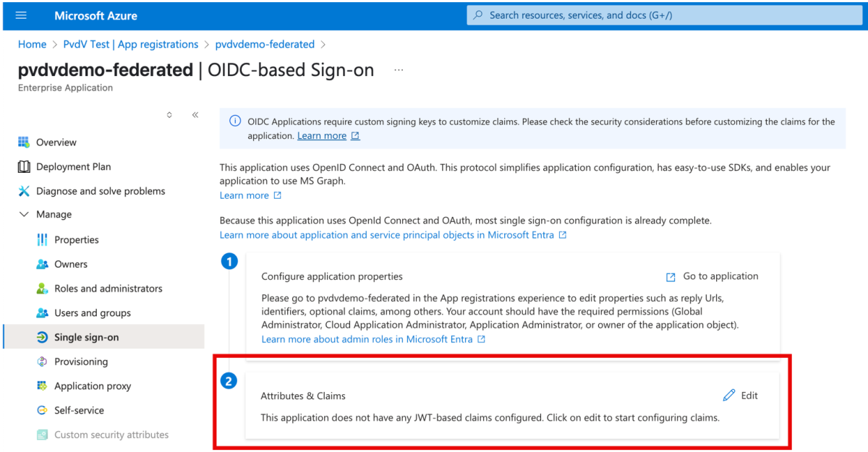Viewport: 868px width, 452px height.
Task: Click the Properties bars icon
Action: (x=42, y=240)
